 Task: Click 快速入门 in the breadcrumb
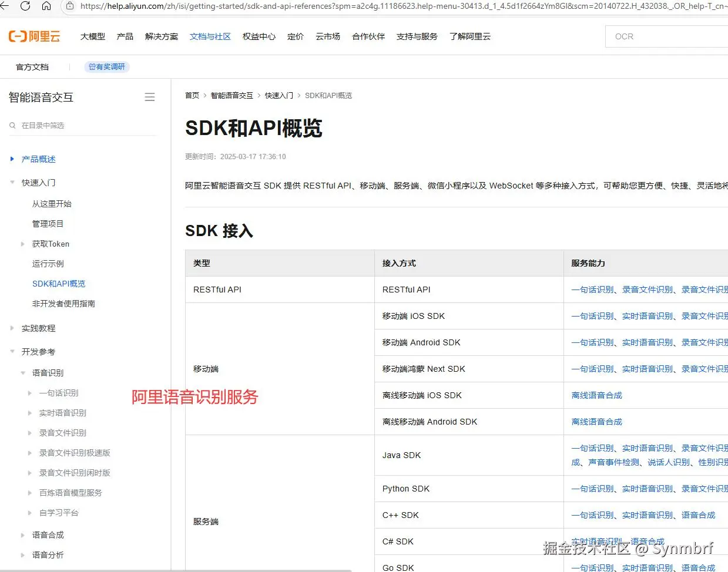click(x=279, y=96)
